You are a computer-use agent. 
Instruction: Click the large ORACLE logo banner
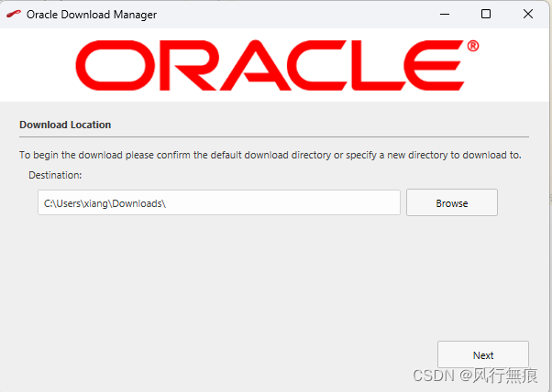pyautogui.click(x=277, y=65)
